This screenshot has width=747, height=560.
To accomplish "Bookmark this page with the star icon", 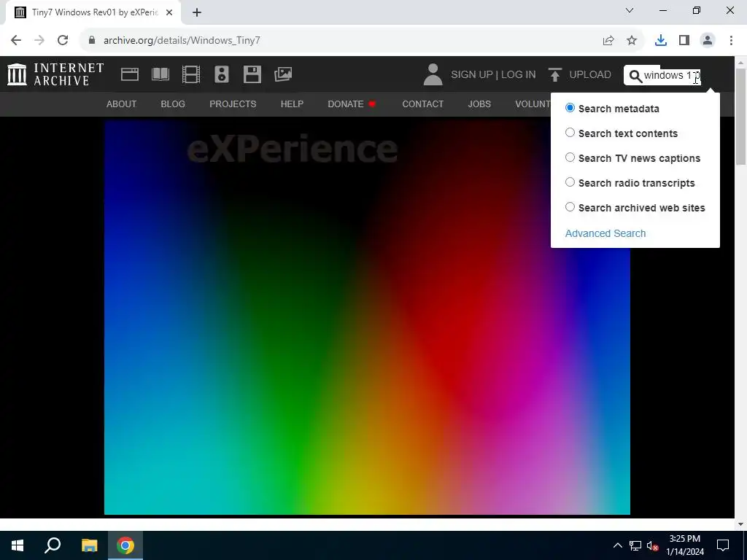I will [632, 41].
